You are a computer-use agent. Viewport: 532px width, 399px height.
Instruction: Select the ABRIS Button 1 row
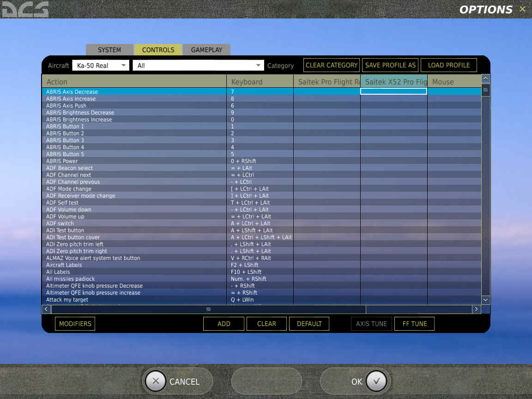[x=261, y=127]
